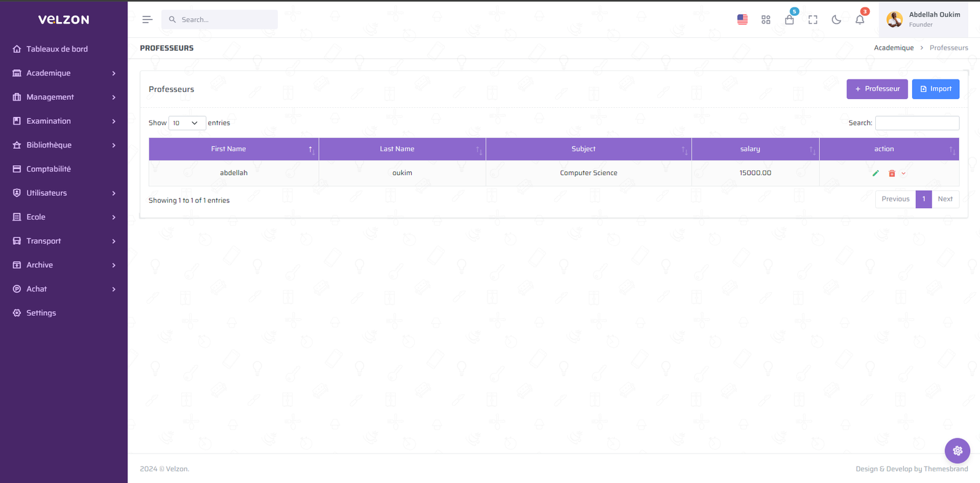Select page 1 in pagination
The height and width of the screenshot is (483, 980).
(x=924, y=199)
